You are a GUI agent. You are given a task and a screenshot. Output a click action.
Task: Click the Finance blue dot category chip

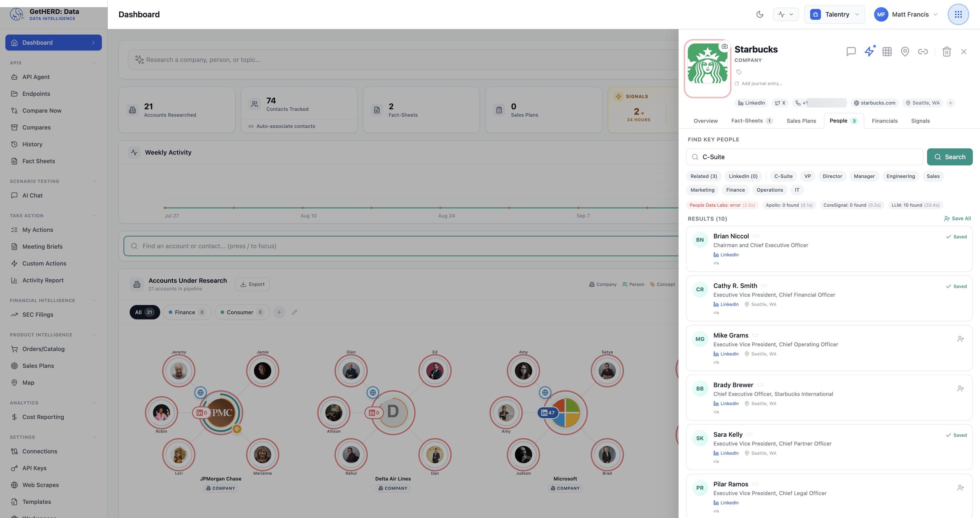[x=187, y=312]
